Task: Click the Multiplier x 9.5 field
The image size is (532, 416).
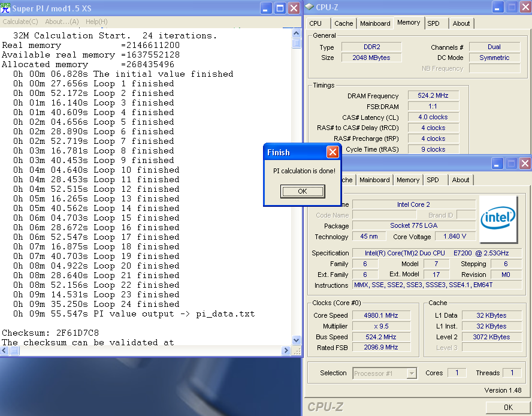Action: (381, 326)
